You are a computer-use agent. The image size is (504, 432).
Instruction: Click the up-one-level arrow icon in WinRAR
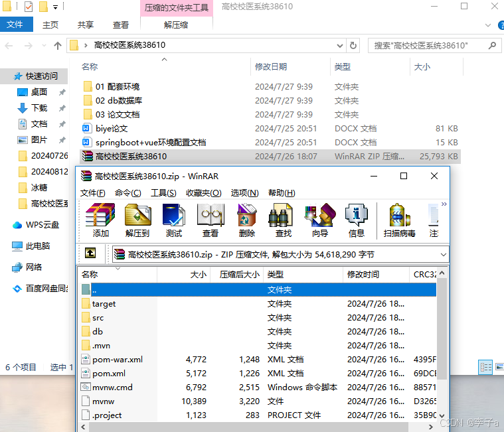[90, 253]
